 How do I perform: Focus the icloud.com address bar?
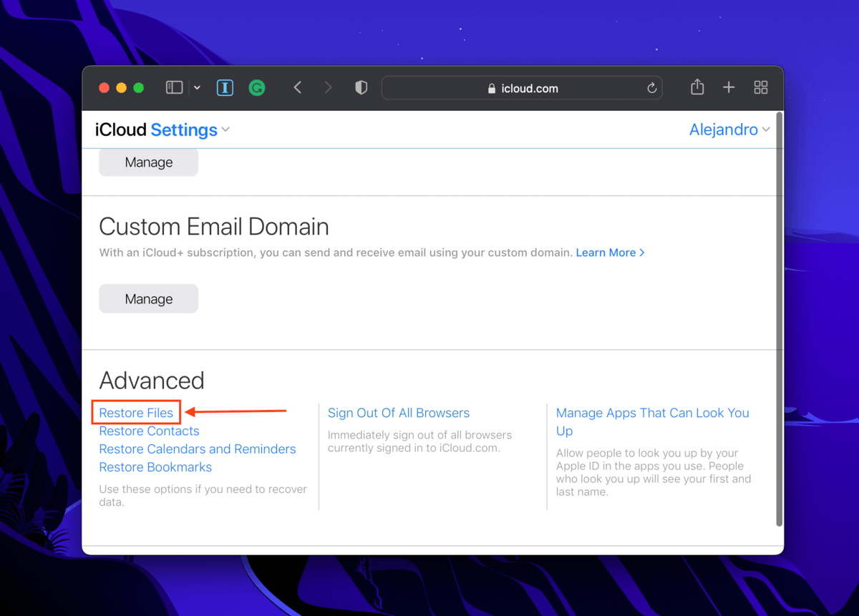click(522, 88)
